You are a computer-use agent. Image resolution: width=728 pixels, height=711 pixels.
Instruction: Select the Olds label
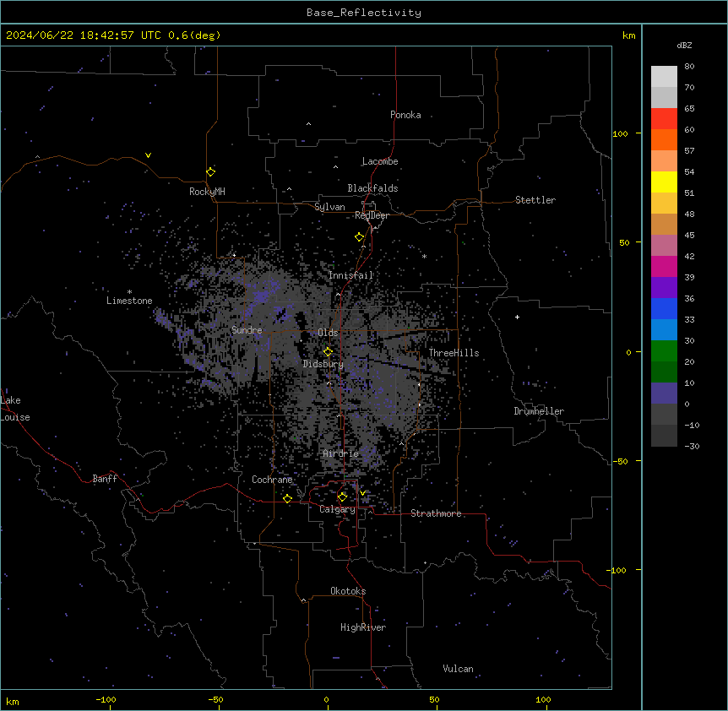[328, 333]
